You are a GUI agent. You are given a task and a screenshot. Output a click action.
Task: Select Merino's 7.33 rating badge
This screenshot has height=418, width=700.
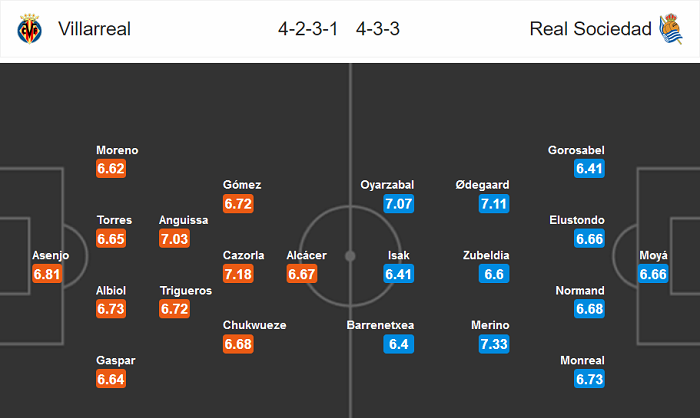[x=492, y=344]
